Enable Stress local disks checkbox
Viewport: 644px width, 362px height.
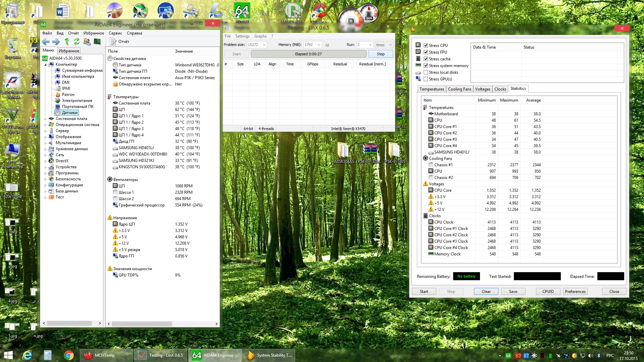[x=426, y=72]
